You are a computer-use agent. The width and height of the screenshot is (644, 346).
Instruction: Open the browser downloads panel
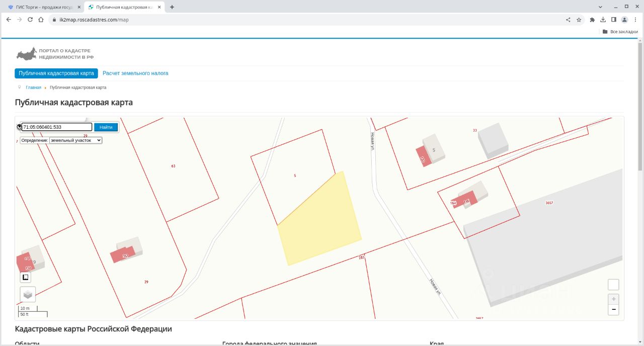pyautogui.click(x=603, y=20)
